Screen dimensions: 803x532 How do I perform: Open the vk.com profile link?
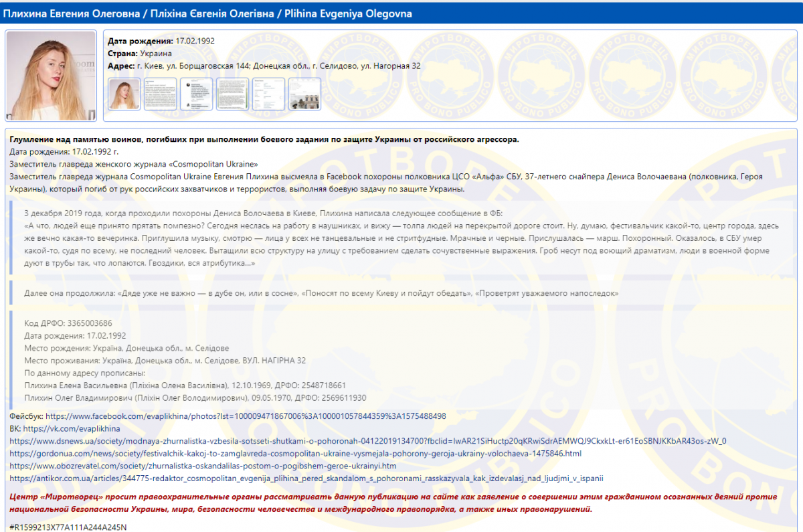72,428
